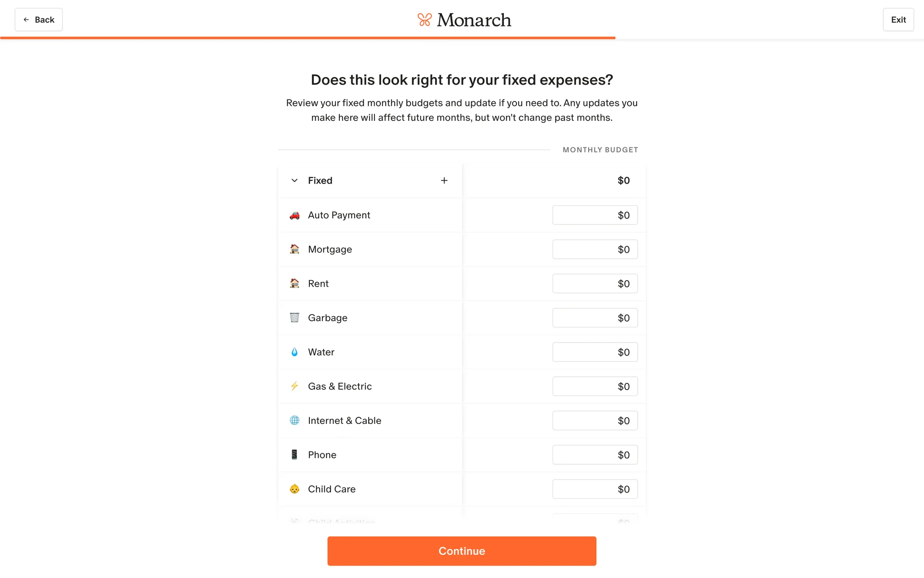Click the Child Care budget amount box

595,489
